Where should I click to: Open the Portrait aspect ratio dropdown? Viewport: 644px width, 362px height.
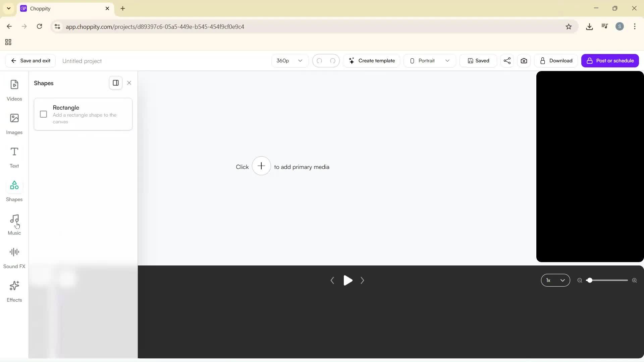point(429,61)
